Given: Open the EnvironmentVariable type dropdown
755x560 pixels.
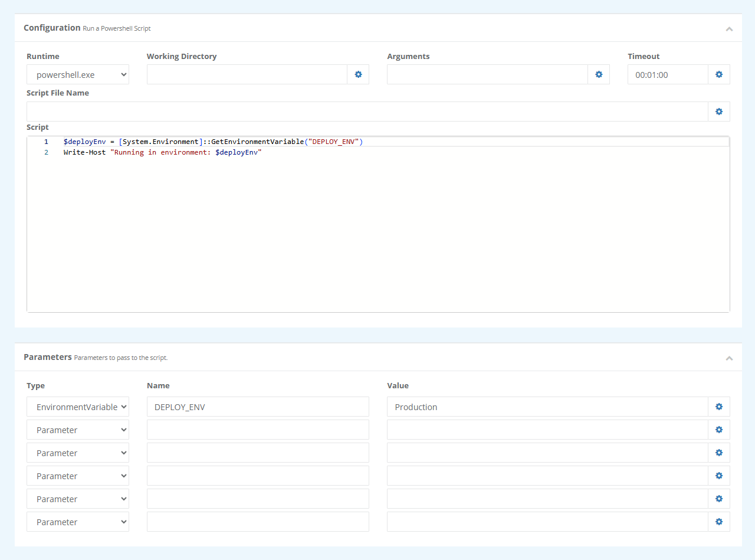Looking at the screenshot, I should [78, 407].
